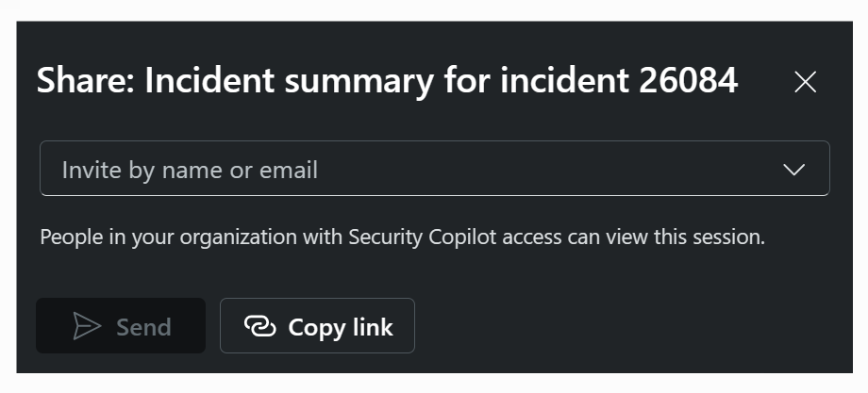Click the 'Copy link' label text
Screen dimensions: 868x393
[x=341, y=327]
